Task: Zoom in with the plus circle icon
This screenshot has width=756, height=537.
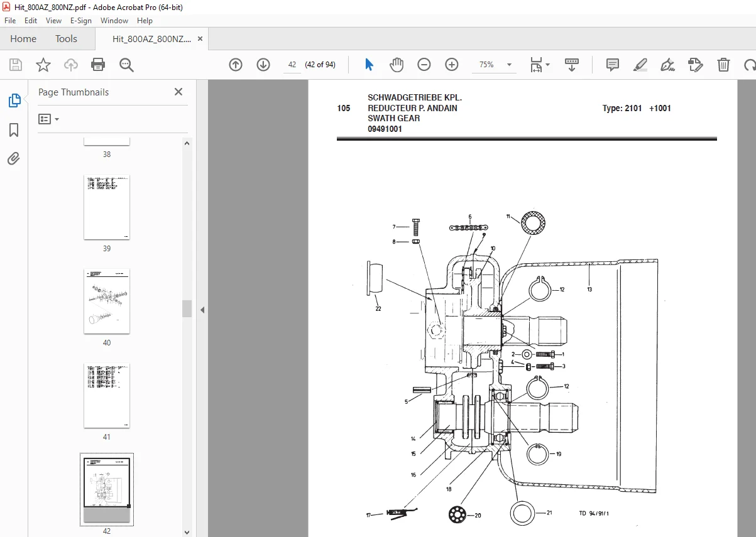Action: 452,65
